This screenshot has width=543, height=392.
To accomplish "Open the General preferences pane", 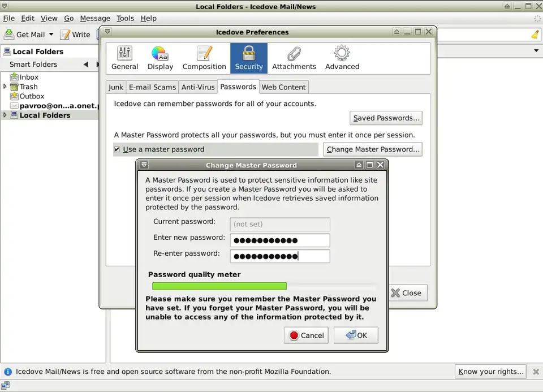I will [124, 58].
